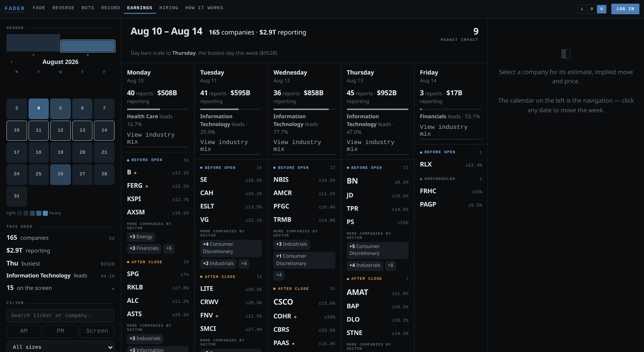Open the KSPI ticker row
The height and width of the screenshot is (352, 644).
(x=158, y=199)
